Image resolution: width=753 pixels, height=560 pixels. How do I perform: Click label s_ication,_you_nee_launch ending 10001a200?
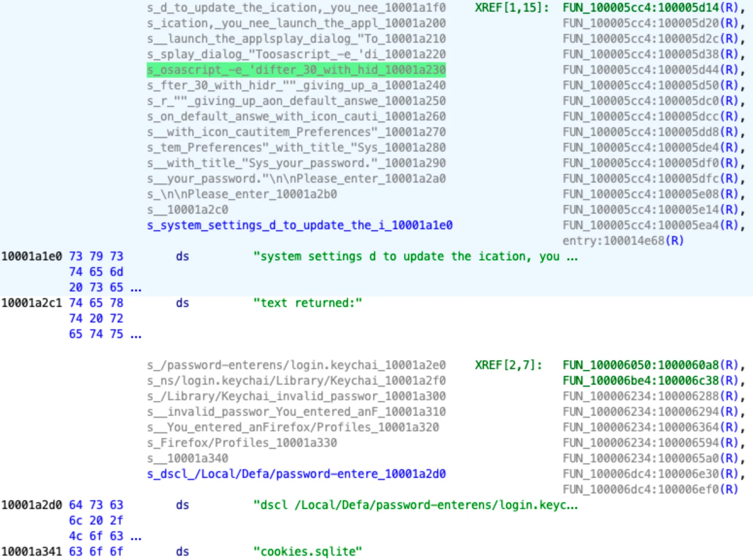296,23
